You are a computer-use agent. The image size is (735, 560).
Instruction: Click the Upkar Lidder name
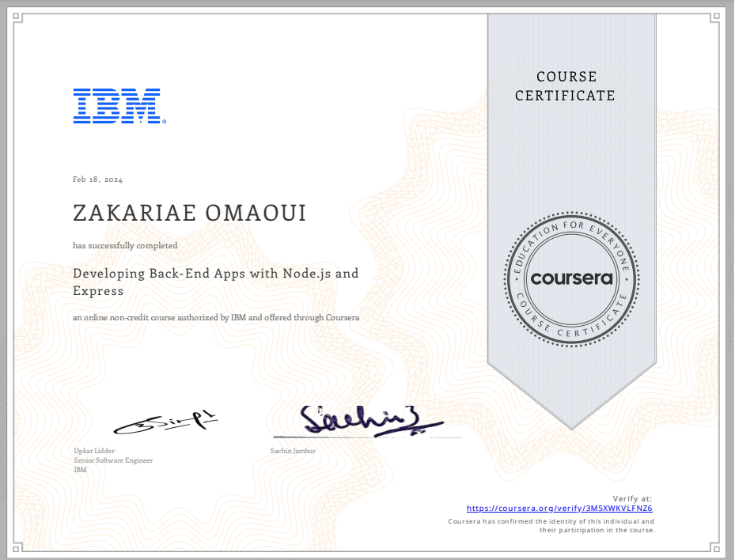tap(94, 451)
